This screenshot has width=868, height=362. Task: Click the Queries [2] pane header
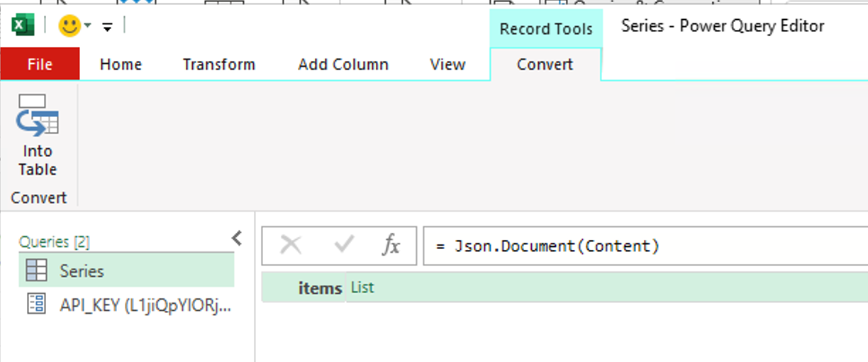[55, 242]
